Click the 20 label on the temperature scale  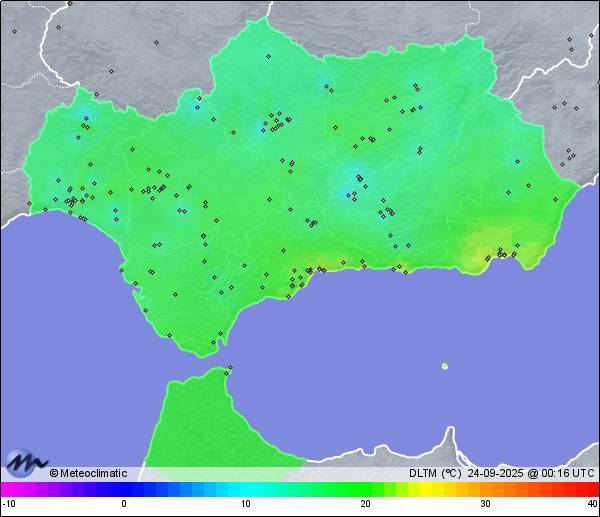coord(366,503)
